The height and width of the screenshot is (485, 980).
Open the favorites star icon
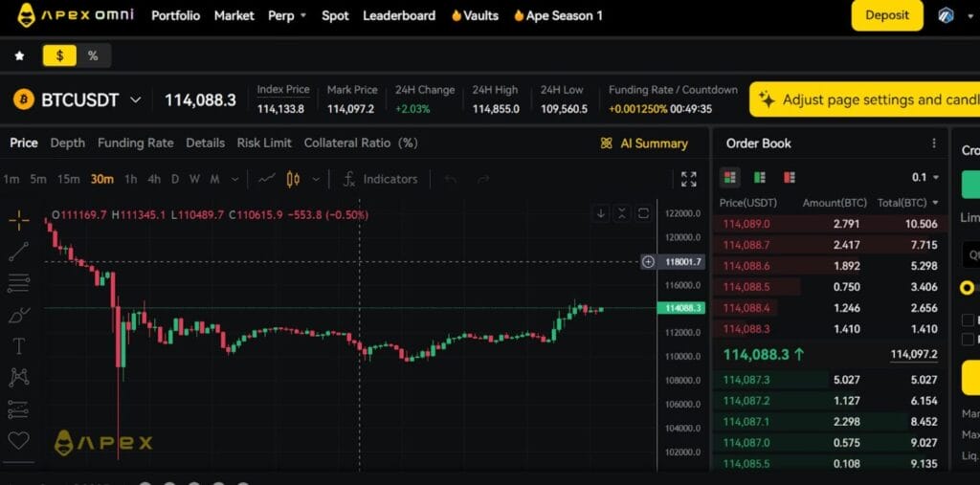(19, 55)
